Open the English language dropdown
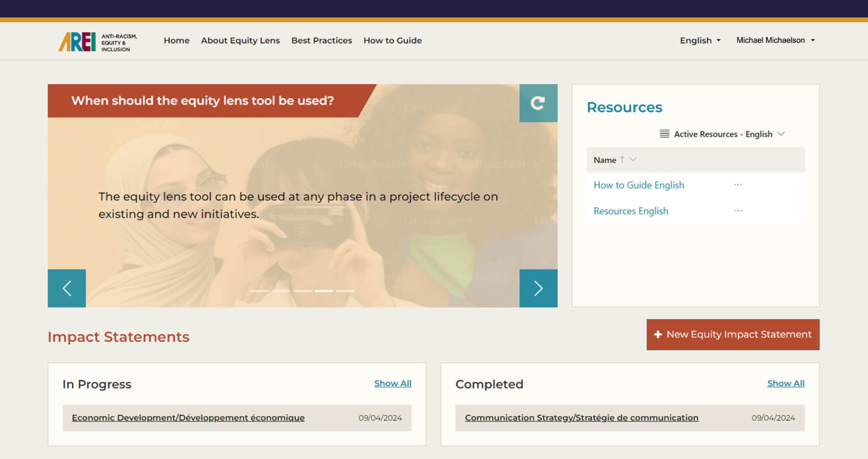 (700, 40)
